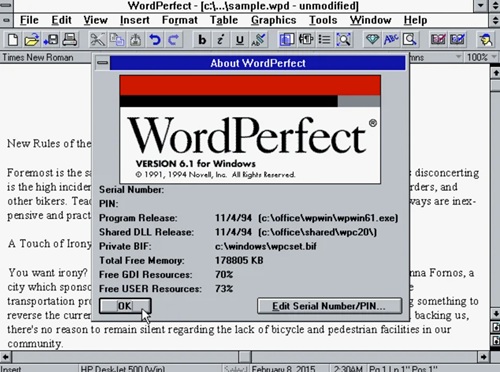Click the Coach person toolbar icon
The width and height of the screenshot is (500, 372).
coord(486,40)
